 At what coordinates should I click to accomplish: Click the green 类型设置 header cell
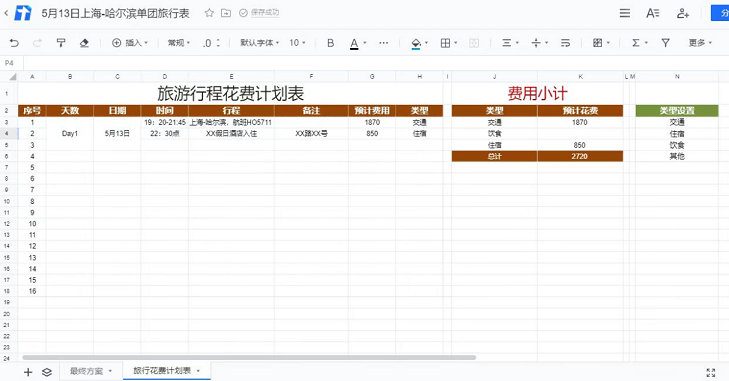(677, 111)
